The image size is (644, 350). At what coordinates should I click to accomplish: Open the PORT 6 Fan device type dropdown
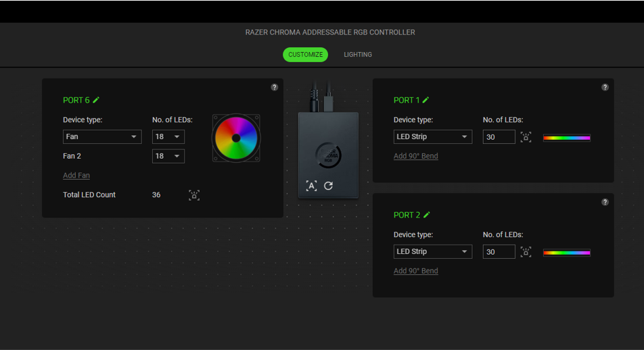pos(102,136)
